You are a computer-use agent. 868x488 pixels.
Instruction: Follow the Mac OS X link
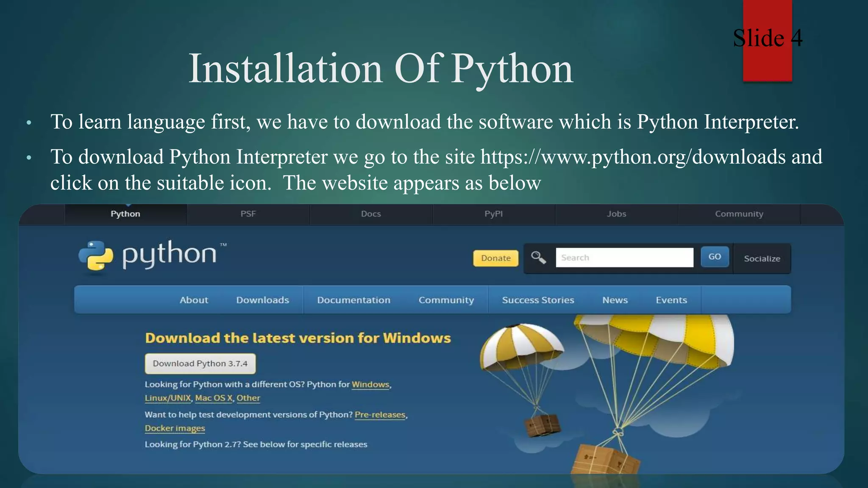pyautogui.click(x=214, y=398)
